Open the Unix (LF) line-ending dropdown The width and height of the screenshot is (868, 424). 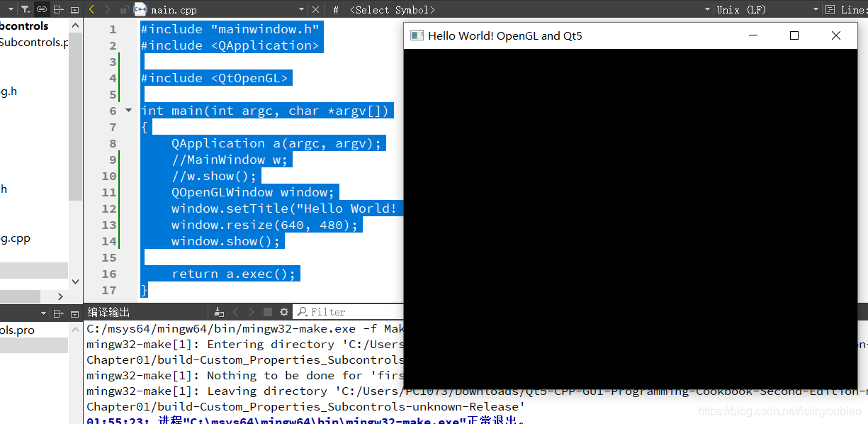click(x=776, y=9)
